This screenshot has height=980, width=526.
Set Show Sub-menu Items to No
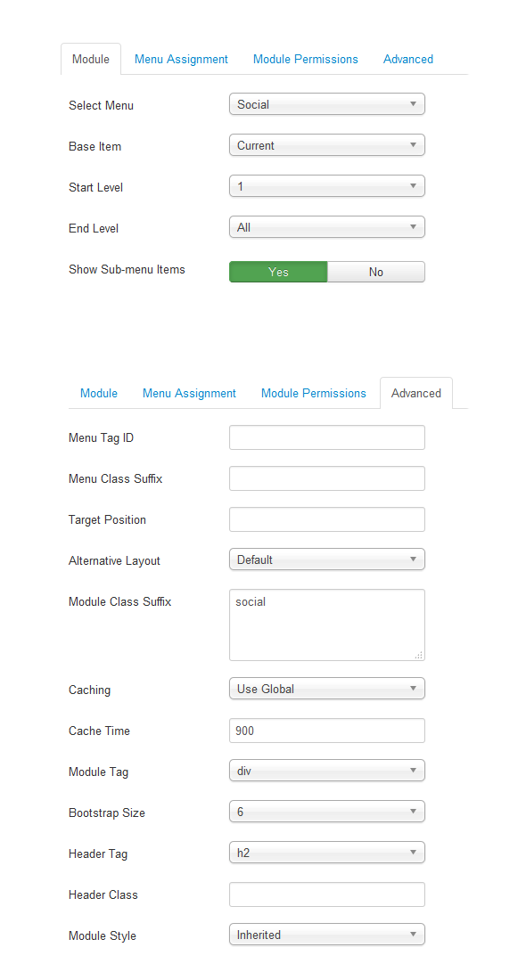pyautogui.click(x=376, y=272)
